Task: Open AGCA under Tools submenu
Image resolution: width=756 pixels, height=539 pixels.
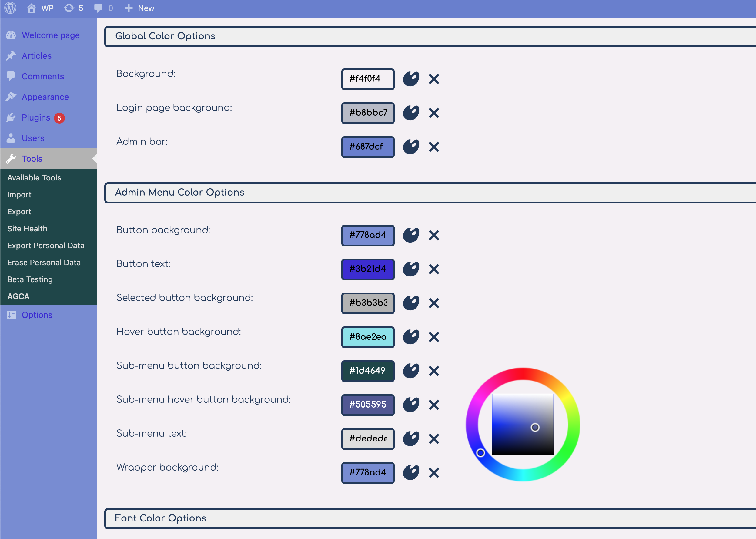Action: coord(18,296)
